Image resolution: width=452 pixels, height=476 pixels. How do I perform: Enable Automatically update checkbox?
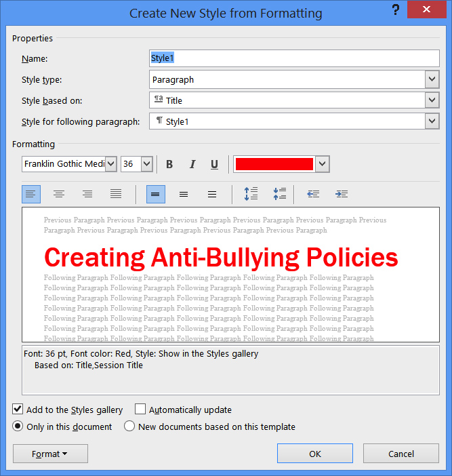pyautogui.click(x=140, y=410)
